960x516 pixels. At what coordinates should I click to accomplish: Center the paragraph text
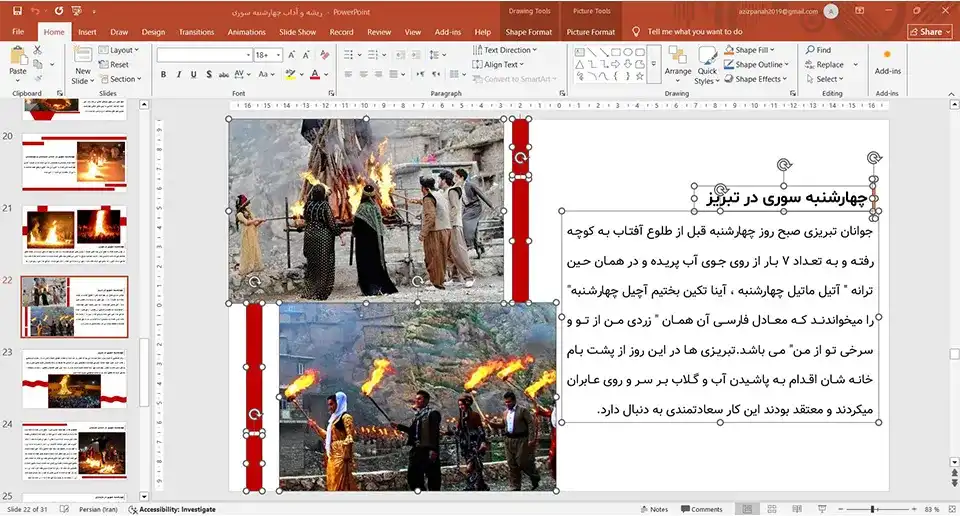364,75
